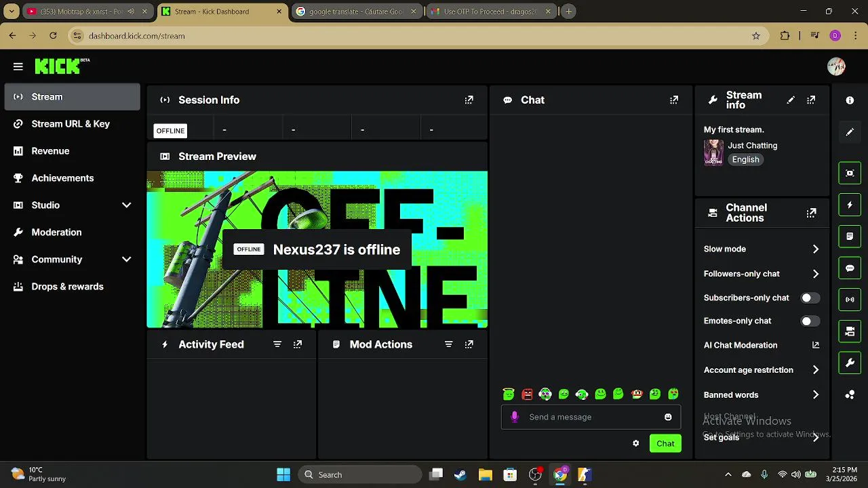Click the Just Chatting category name
Viewport: 868px width, 488px height.
pyautogui.click(x=752, y=145)
